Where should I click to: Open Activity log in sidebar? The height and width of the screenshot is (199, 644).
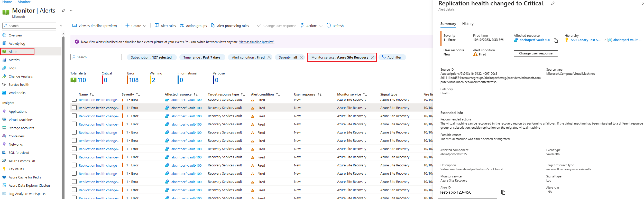(17, 43)
